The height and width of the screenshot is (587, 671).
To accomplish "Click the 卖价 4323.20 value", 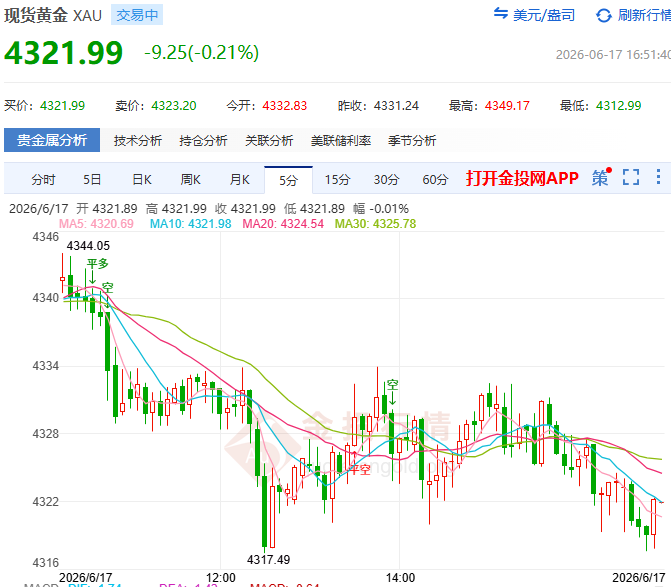I will (x=174, y=106).
